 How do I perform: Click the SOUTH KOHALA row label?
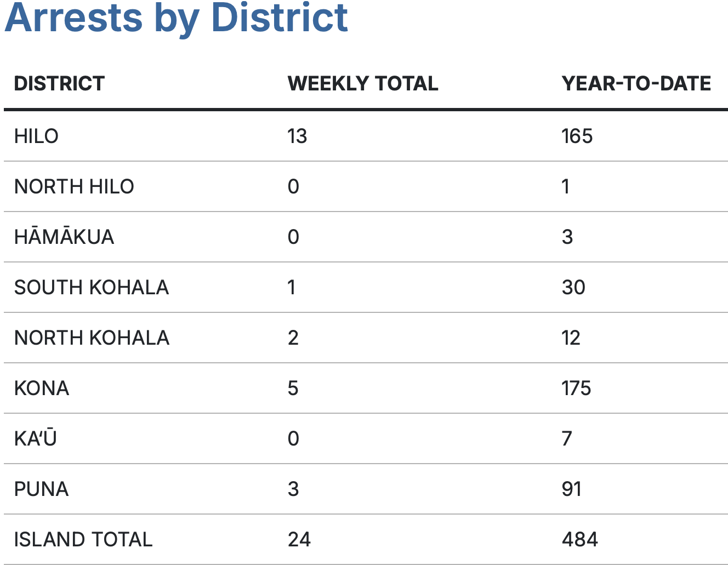(92, 287)
